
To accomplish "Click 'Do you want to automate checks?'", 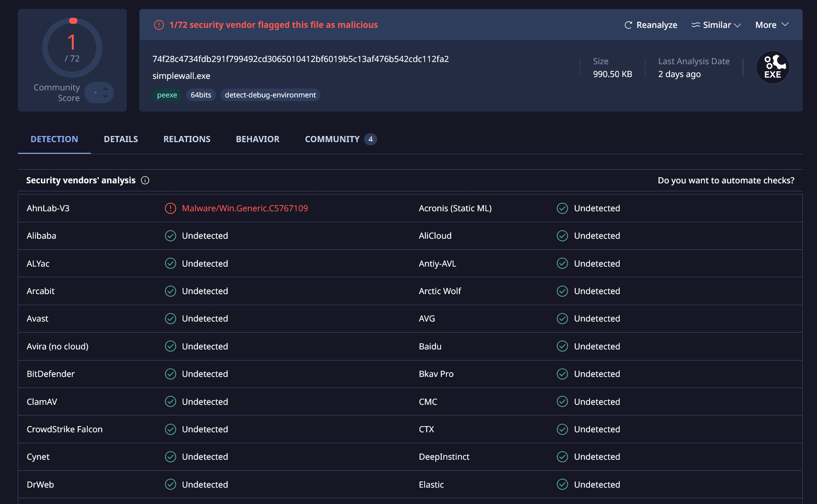I will [726, 180].
